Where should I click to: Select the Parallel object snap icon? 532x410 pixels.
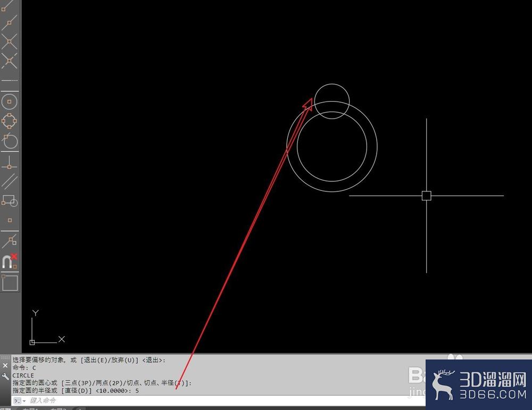(9, 181)
